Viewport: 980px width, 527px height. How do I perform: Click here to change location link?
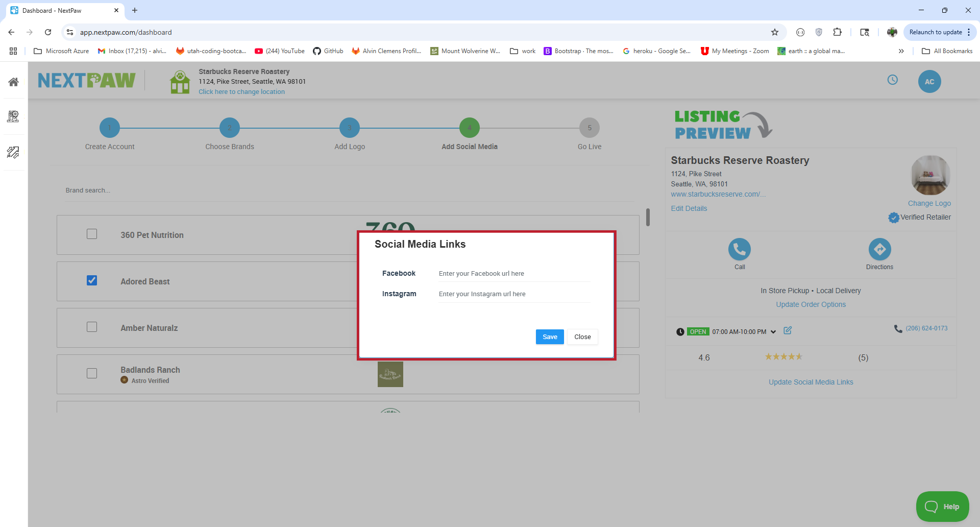(241, 92)
